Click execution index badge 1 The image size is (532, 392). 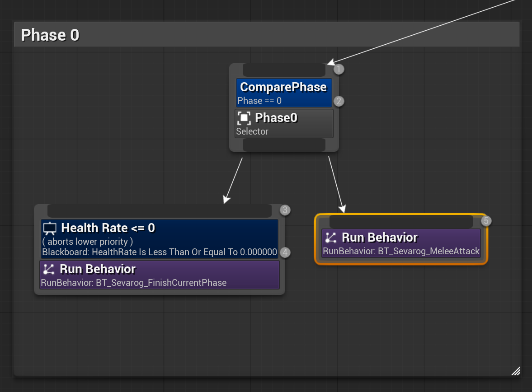click(x=339, y=69)
